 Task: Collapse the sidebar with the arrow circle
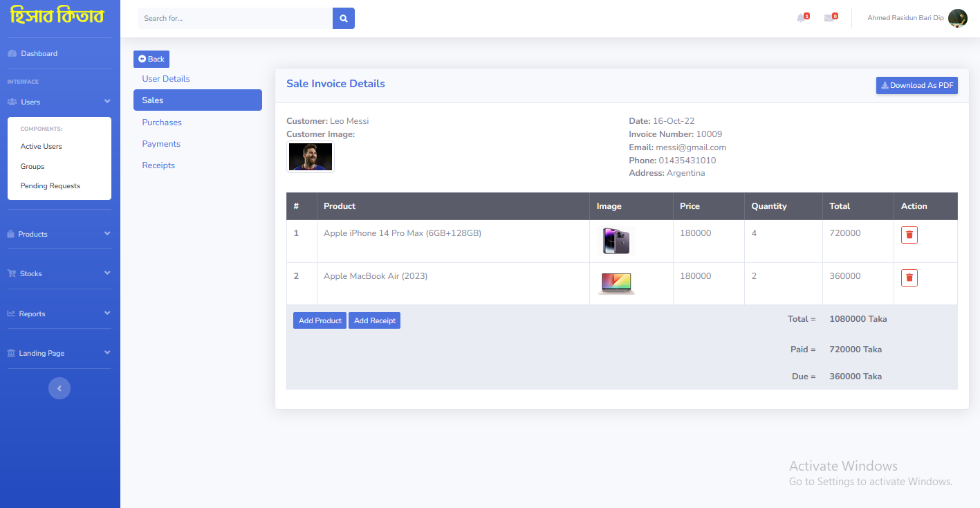(59, 388)
